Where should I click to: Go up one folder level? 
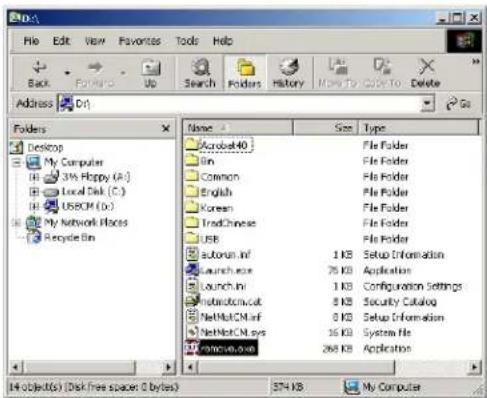click(x=151, y=74)
